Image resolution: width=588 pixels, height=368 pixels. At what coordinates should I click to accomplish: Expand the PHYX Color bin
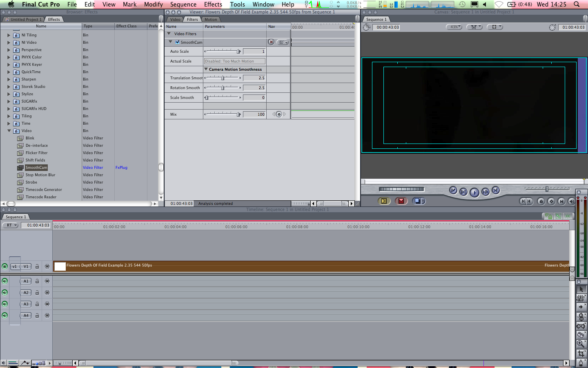click(x=9, y=57)
